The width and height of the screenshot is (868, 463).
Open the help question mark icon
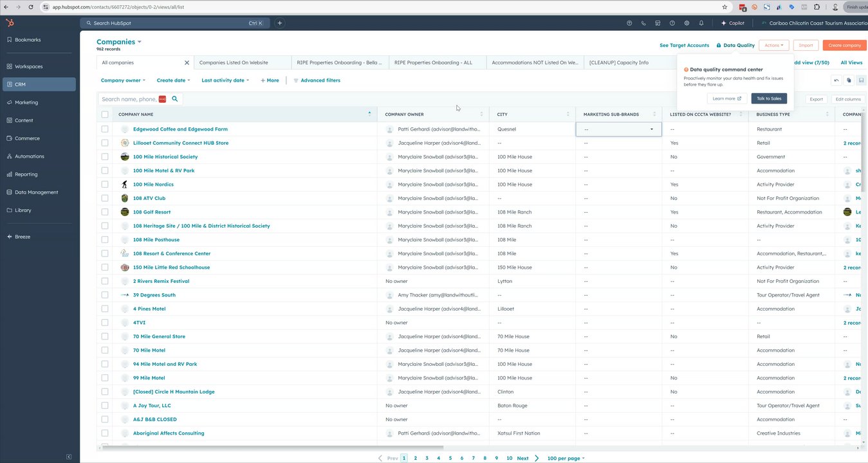pyautogui.click(x=672, y=23)
